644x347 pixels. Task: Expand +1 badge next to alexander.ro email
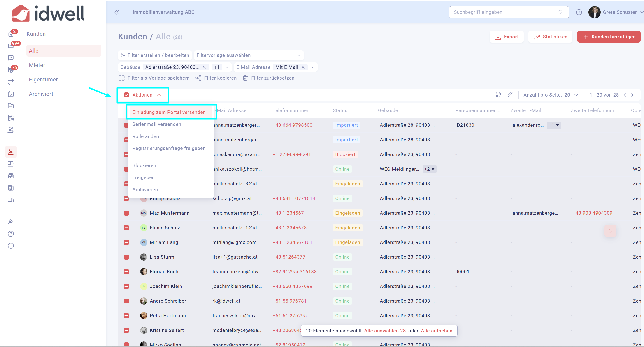[554, 125]
